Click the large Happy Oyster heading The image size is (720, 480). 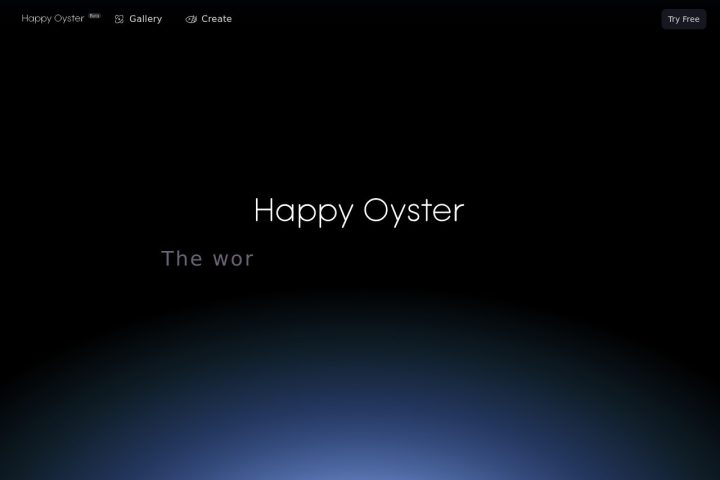359,211
